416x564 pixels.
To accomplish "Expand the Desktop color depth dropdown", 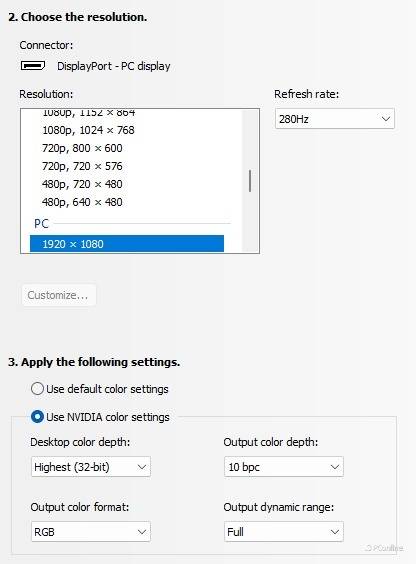I will 91,467.
